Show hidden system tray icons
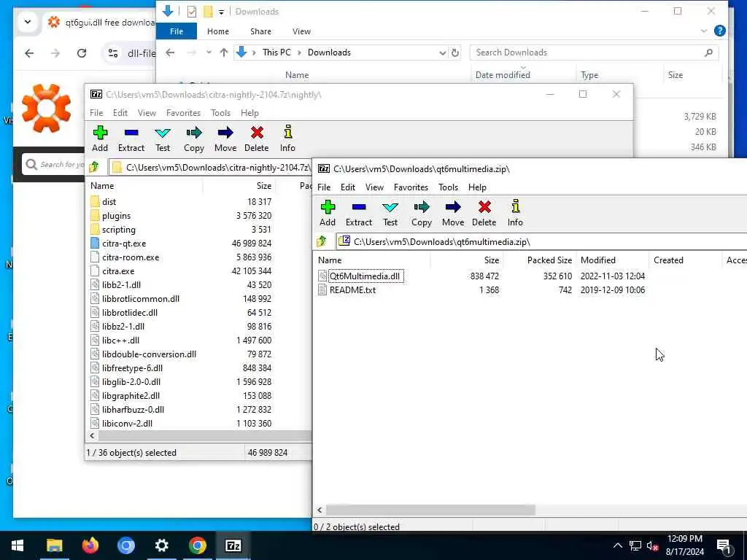Image resolution: width=747 pixels, height=560 pixels. 617,545
